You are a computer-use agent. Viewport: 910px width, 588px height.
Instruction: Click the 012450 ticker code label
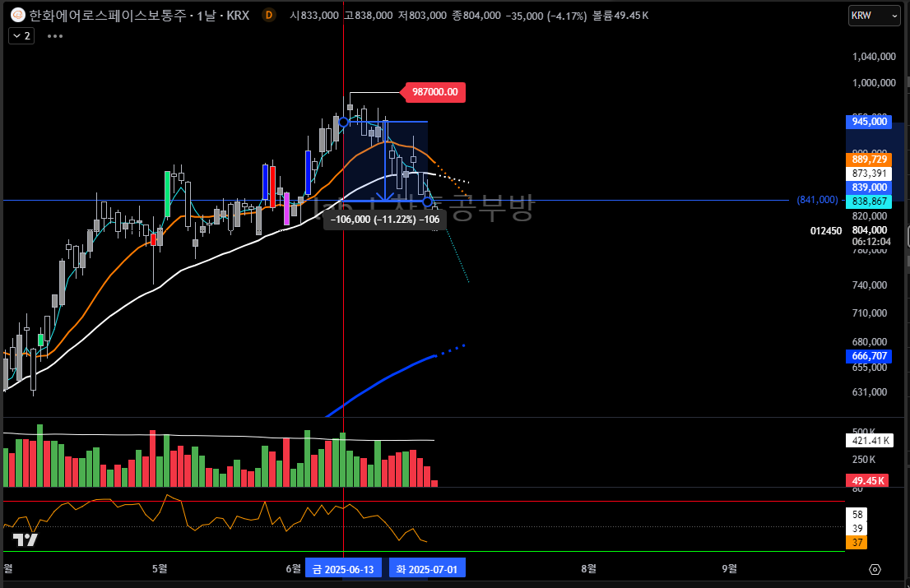pyautogui.click(x=826, y=231)
